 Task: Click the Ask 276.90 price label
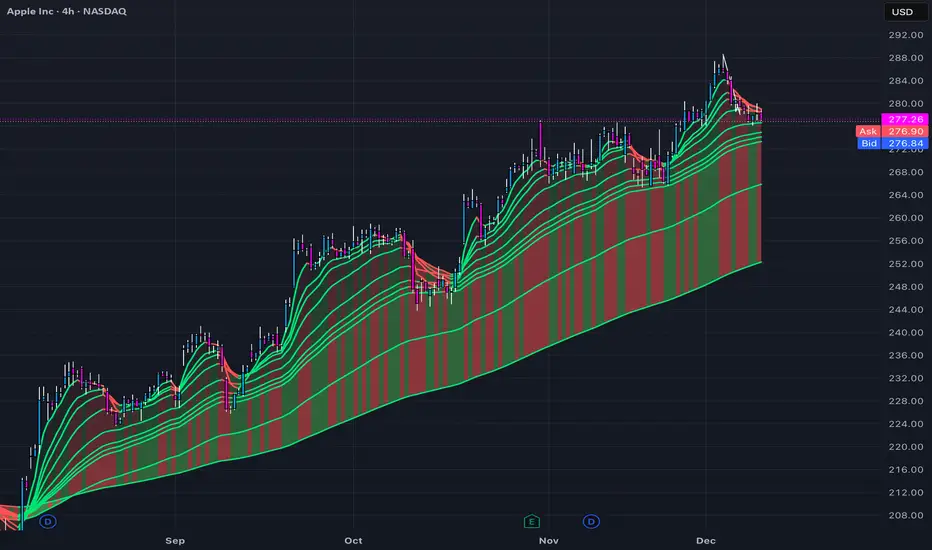point(892,131)
